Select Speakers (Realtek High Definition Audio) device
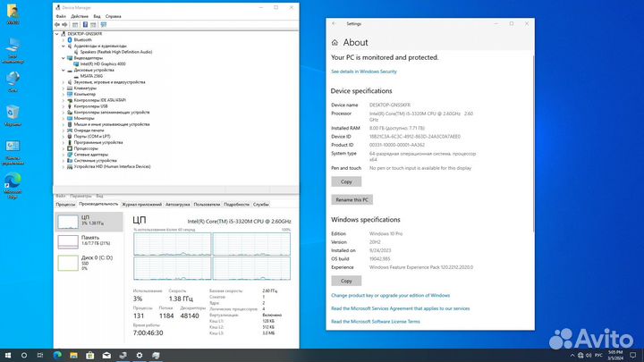 [115, 52]
